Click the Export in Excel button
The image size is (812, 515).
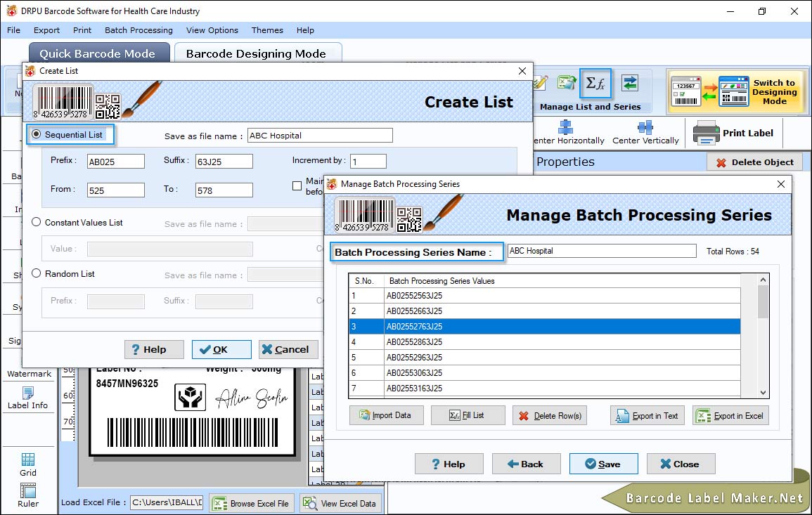point(730,415)
